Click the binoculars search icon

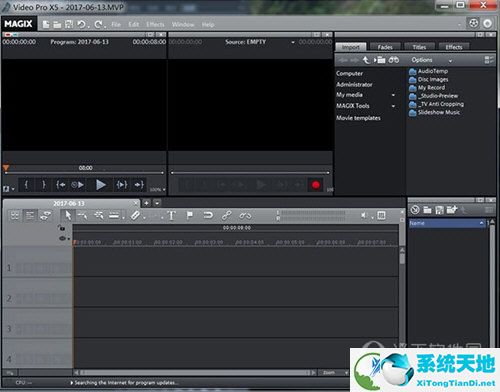(394, 60)
